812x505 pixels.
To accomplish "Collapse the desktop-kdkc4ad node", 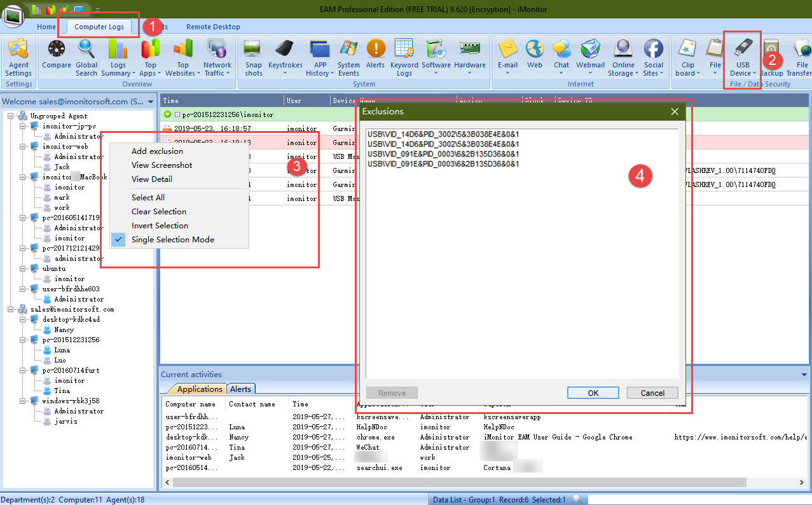I will click(22, 319).
